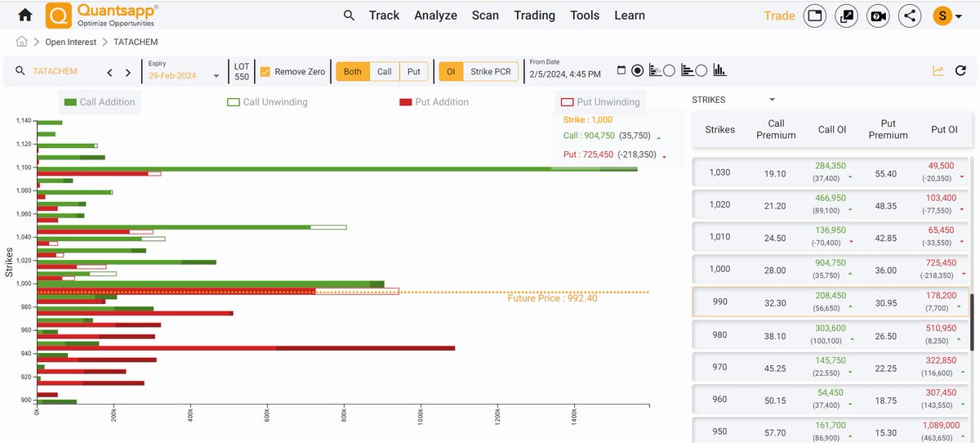Click the horizontal bar chart icon with shaded bar

(656, 71)
